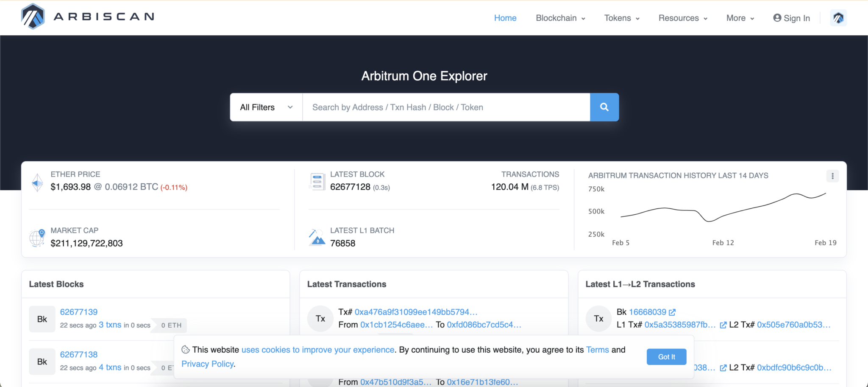868x387 pixels.
Task: Select Home in the navigation bar
Action: tap(505, 18)
